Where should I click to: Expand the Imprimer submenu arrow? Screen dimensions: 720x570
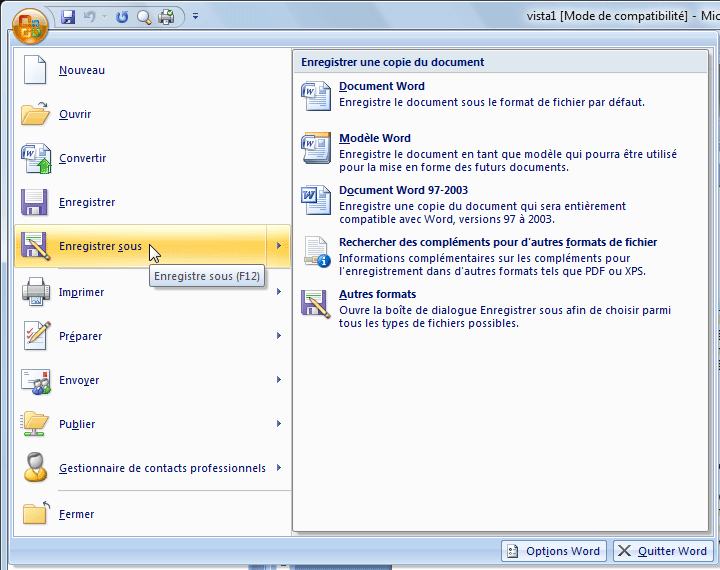click(x=279, y=292)
